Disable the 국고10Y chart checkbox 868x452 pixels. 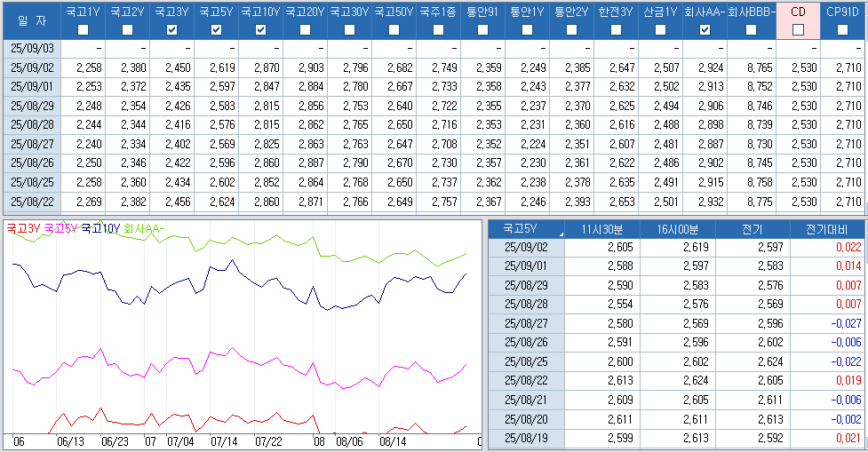(260, 30)
